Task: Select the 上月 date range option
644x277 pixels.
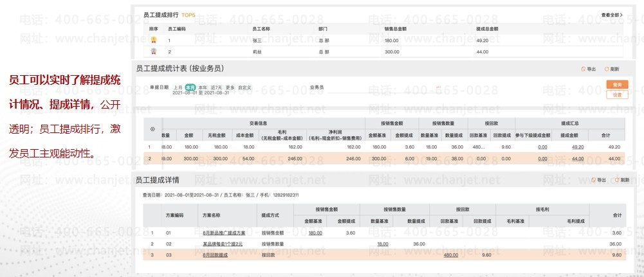Action: point(178,87)
